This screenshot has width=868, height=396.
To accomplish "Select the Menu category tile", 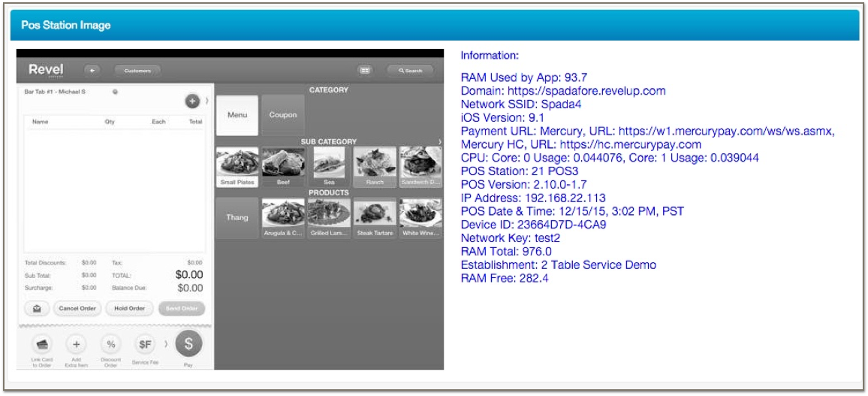I will point(237,115).
